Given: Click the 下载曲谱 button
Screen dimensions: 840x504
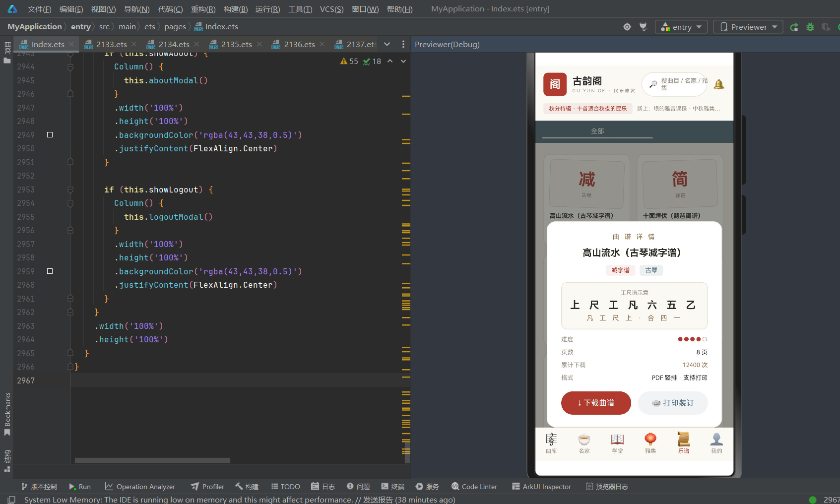Looking at the screenshot, I should pos(596,403).
